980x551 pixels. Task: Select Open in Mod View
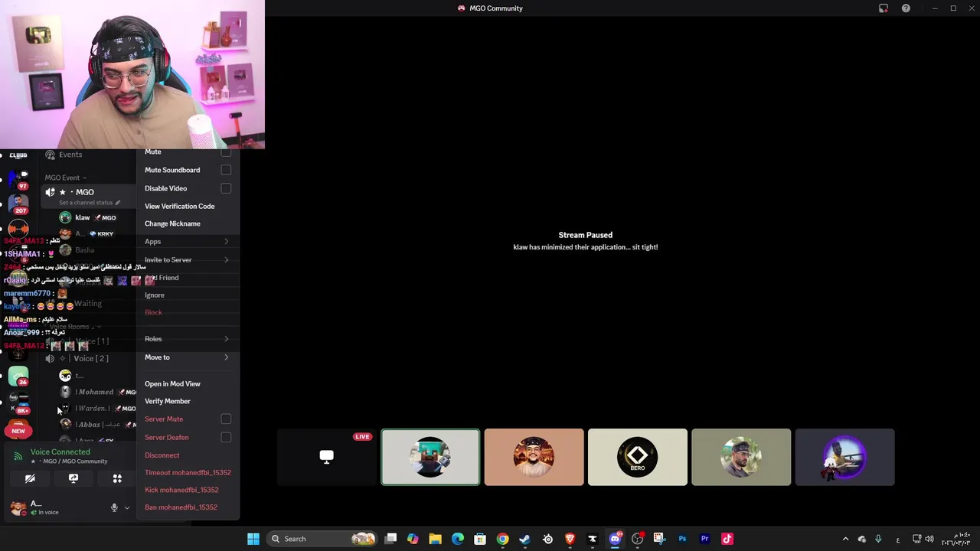point(172,384)
